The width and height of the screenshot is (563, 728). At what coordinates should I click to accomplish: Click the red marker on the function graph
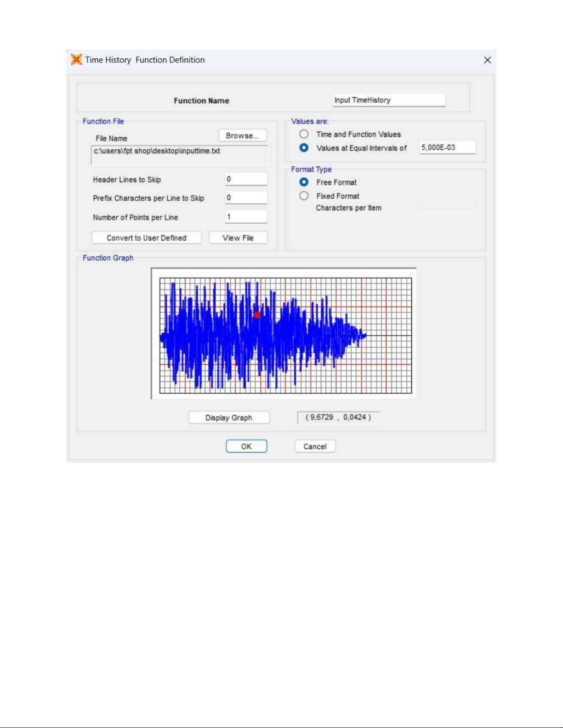[x=257, y=315]
